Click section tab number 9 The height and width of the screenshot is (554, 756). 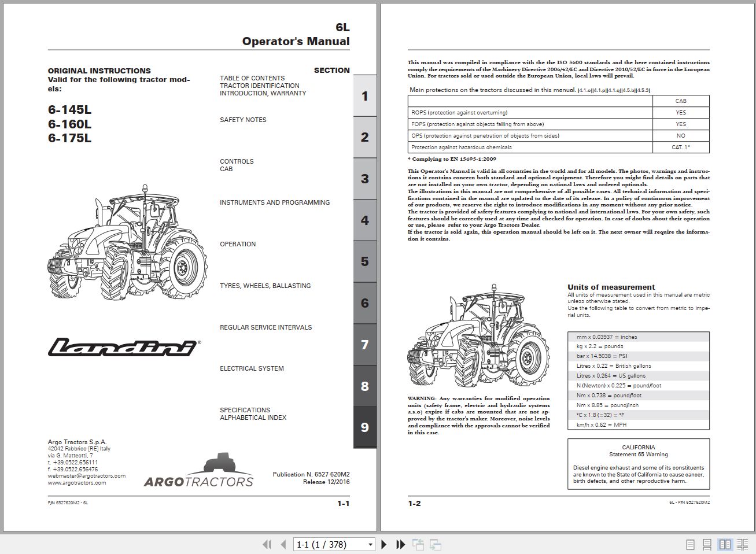click(365, 427)
